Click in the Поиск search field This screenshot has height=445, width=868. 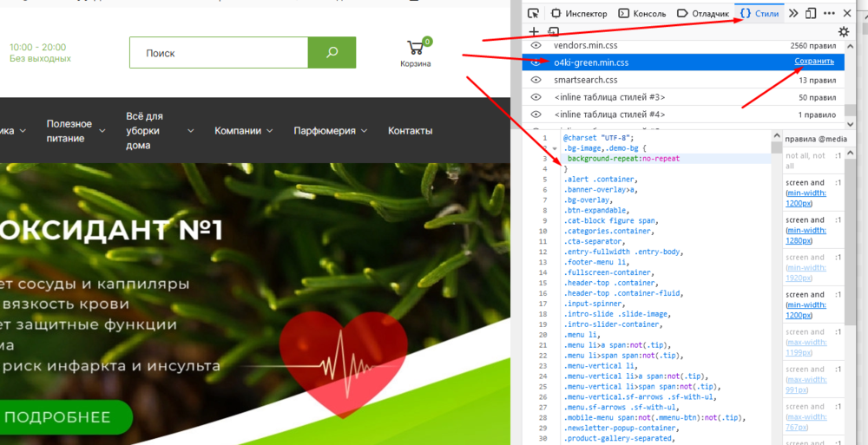pyautogui.click(x=219, y=53)
